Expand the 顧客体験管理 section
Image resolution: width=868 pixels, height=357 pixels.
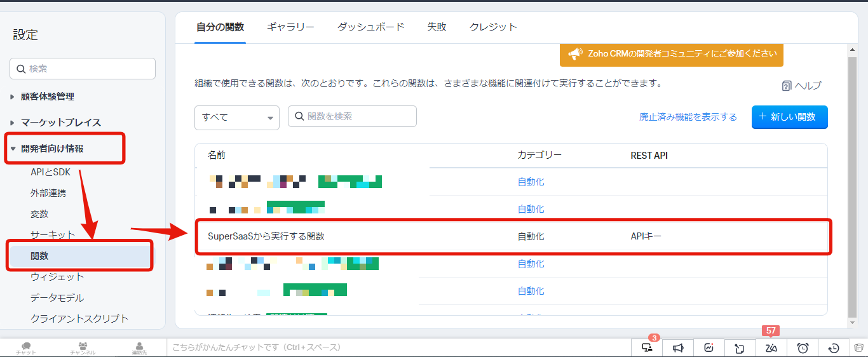point(12,97)
